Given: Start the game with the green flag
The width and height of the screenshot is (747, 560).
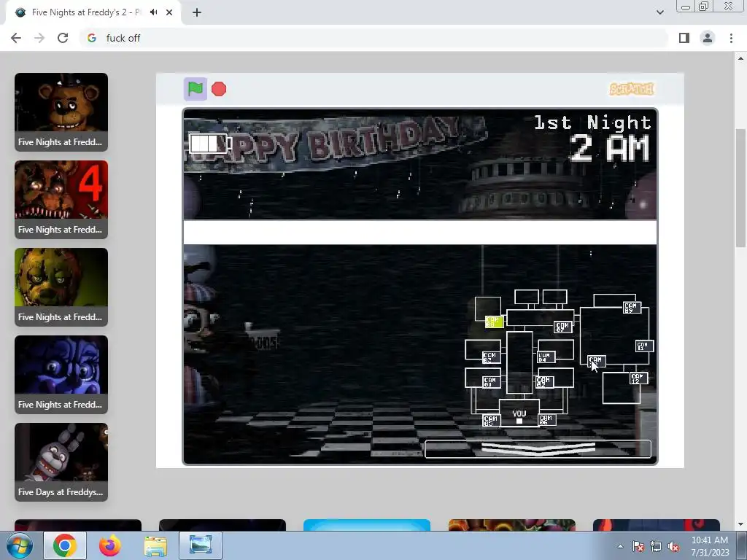Looking at the screenshot, I should [x=196, y=89].
